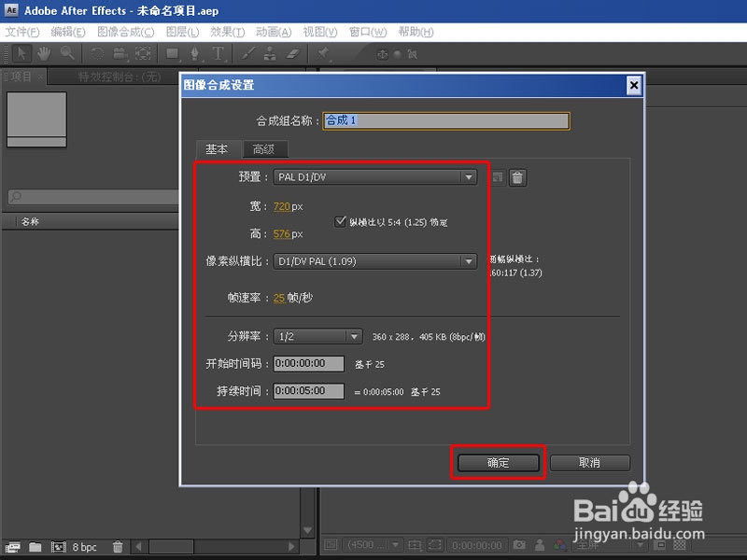Click the 确定 button
747x560 pixels.
[499, 462]
